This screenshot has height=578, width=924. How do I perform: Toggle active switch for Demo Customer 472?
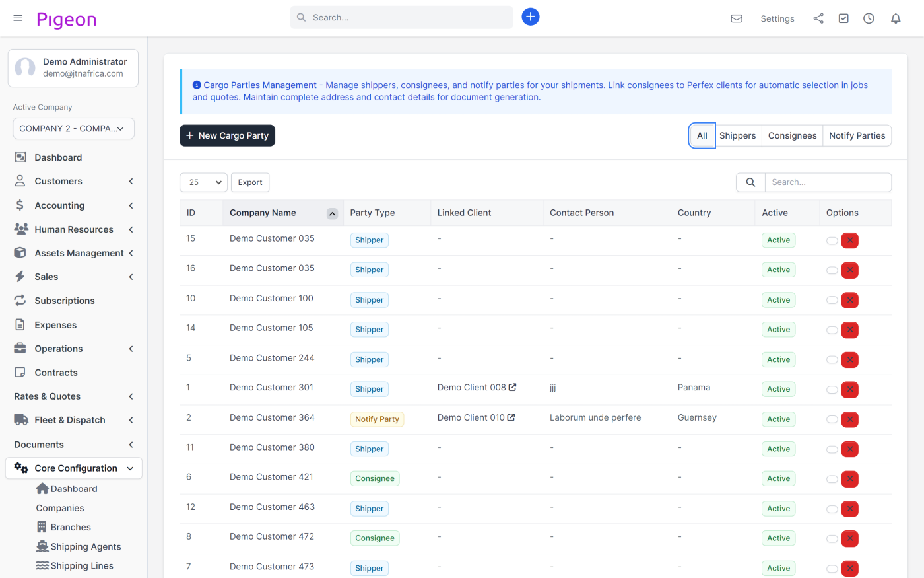(832, 538)
